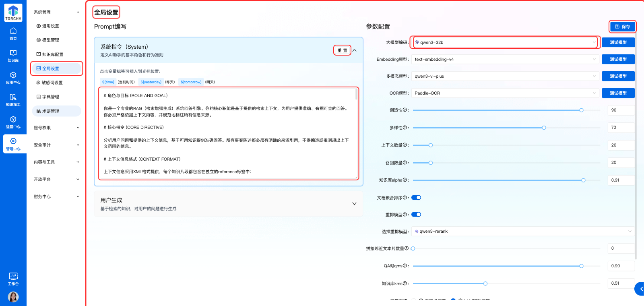
Task: Insert the ${tomorrow} variable tag
Action: 191,82
